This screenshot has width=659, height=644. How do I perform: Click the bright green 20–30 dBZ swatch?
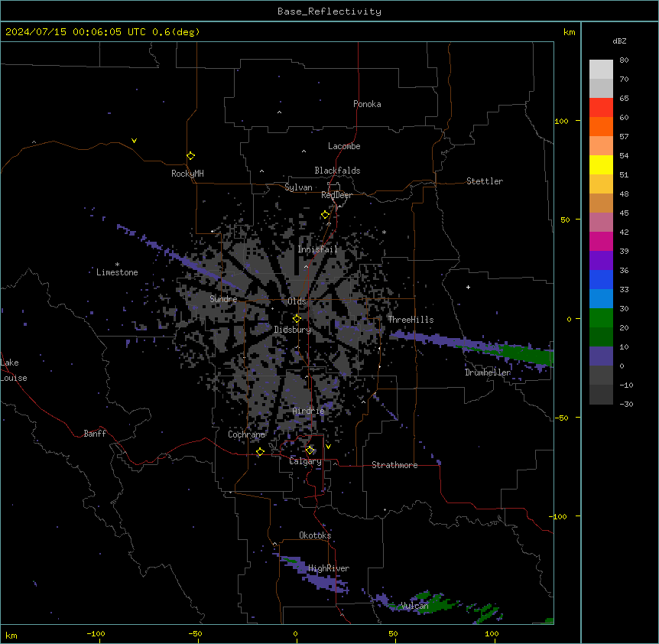(x=601, y=318)
